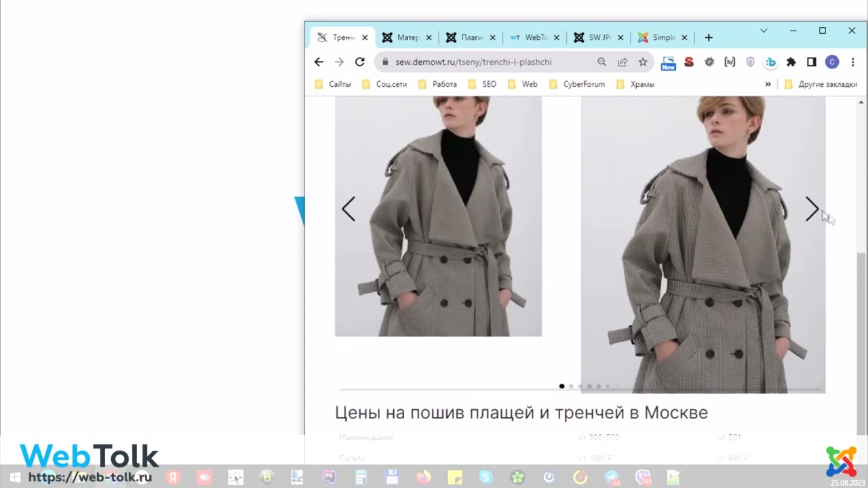Viewport: 868px width, 488px height.
Task: Open the right trench coat photo
Action: 703,245
